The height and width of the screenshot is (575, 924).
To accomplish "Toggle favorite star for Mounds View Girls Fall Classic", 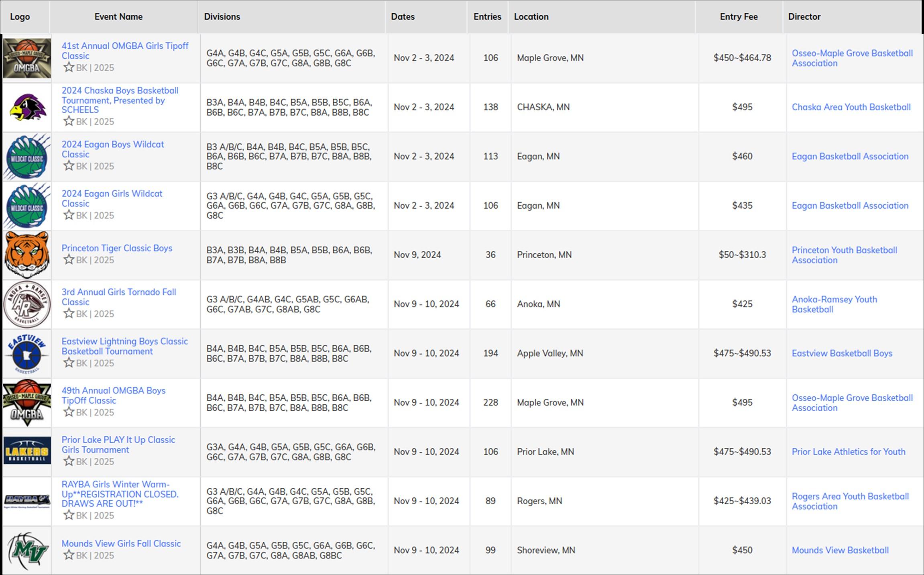I will click(x=69, y=555).
